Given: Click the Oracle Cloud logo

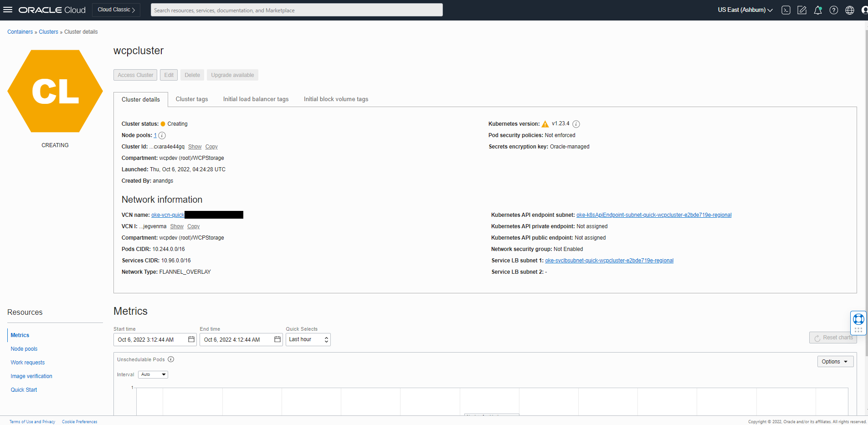Looking at the screenshot, I should [52, 10].
